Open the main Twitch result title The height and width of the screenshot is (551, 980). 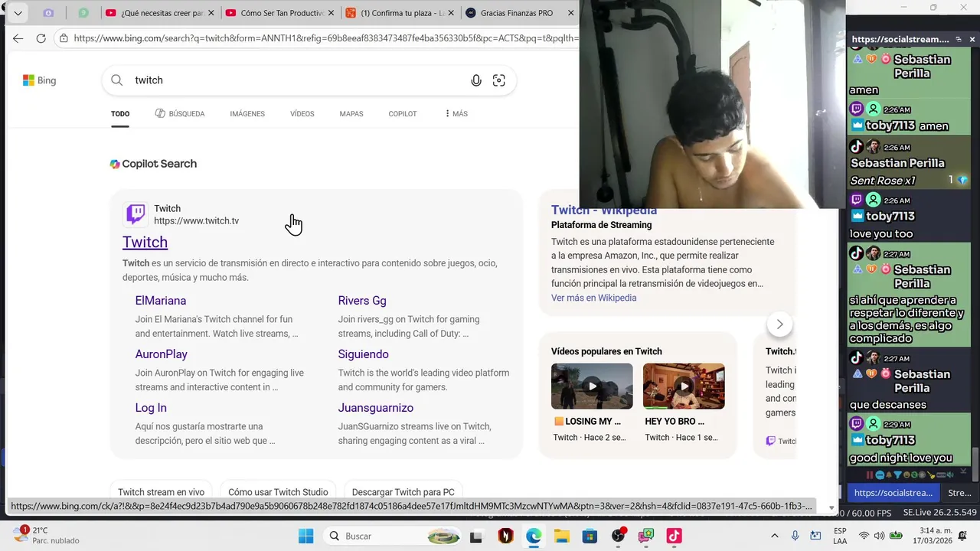tap(145, 242)
